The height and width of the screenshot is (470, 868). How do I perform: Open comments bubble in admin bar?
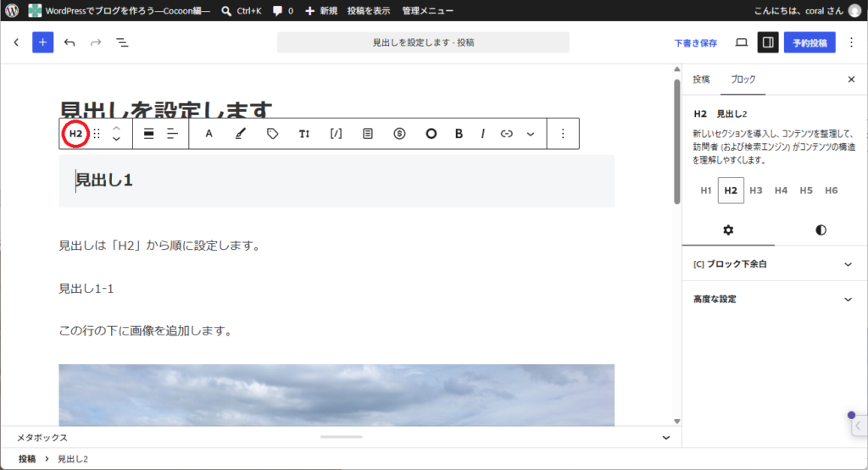pyautogui.click(x=283, y=10)
